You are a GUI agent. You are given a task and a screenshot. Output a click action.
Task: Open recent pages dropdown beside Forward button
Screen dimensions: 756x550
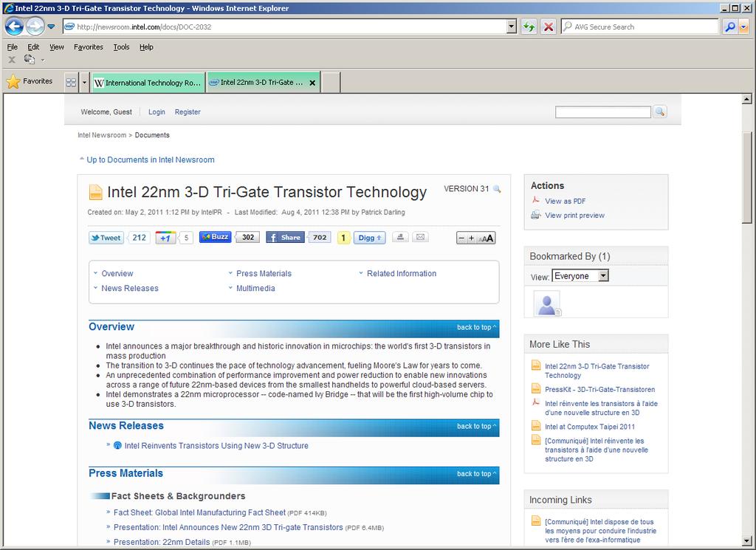pyautogui.click(x=51, y=27)
